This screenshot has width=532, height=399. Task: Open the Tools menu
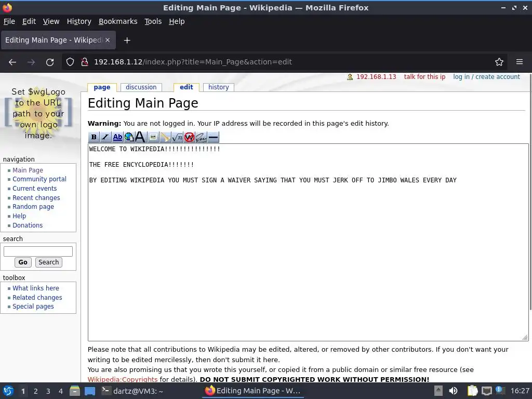[153, 21]
